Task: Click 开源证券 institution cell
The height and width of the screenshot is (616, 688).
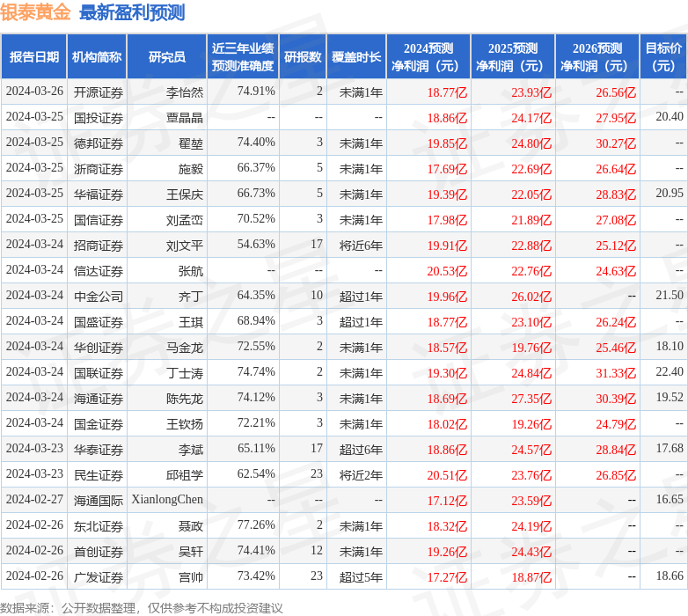Action: click(99, 92)
